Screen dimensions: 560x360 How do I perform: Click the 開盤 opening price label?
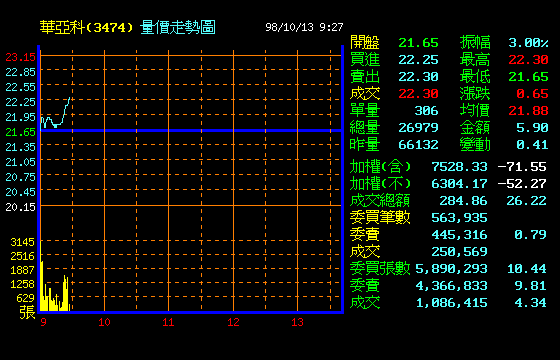point(365,42)
